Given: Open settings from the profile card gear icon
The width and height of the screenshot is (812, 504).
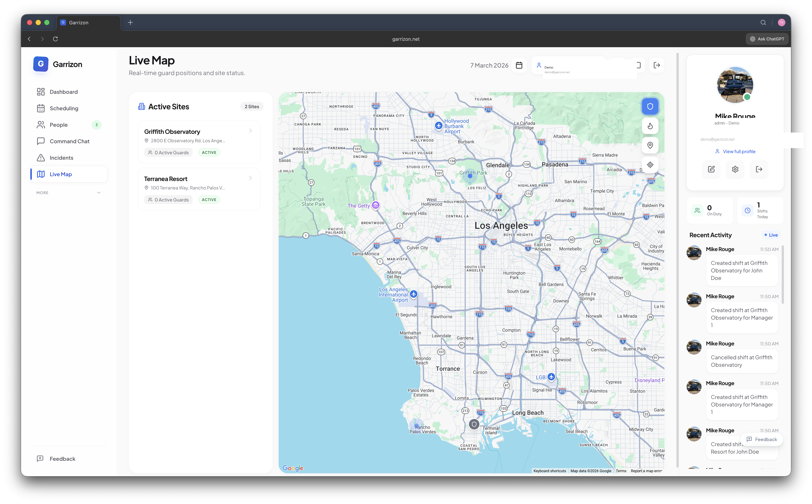Looking at the screenshot, I should [735, 169].
